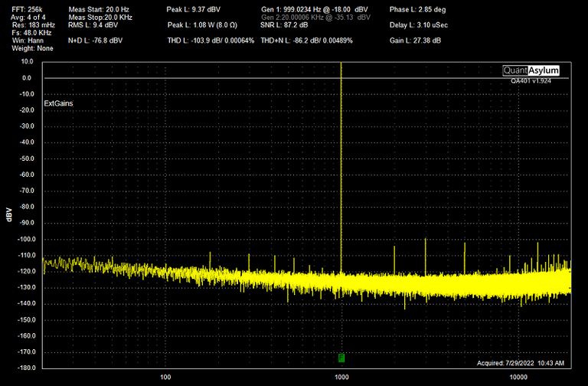Click the green F fundamental marker

point(341,358)
